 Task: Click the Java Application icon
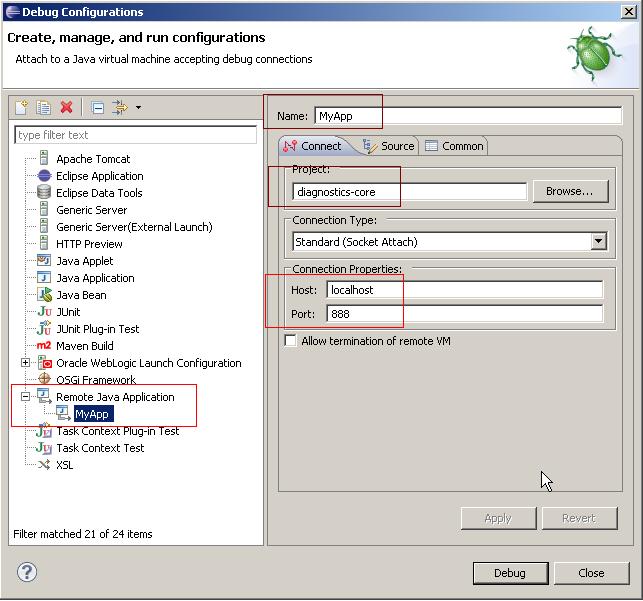tap(44, 278)
